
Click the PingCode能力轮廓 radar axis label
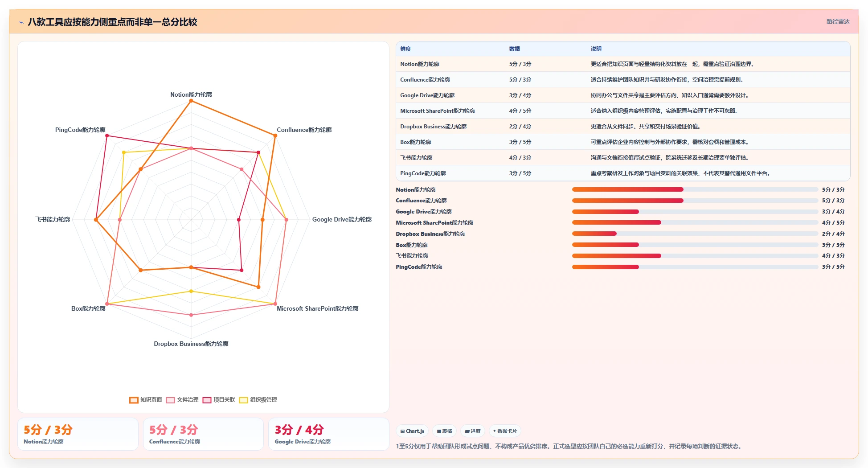point(80,130)
